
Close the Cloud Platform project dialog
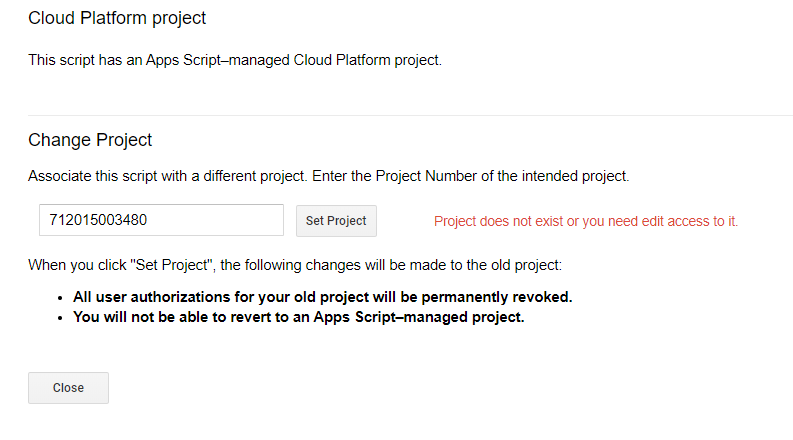(x=68, y=388)
